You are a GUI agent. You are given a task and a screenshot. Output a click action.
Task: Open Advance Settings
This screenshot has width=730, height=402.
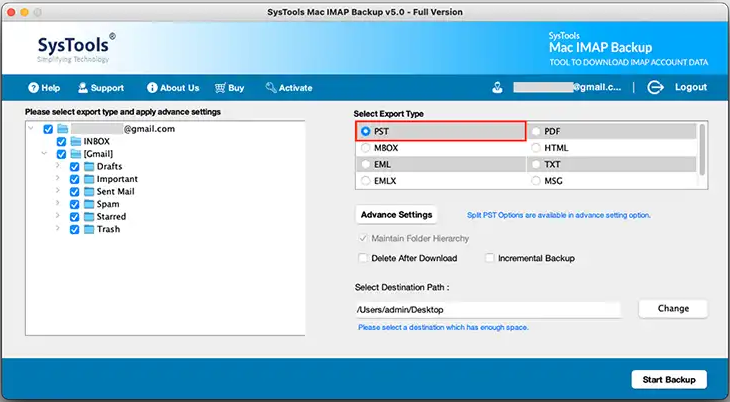click(x=396, y=215)
